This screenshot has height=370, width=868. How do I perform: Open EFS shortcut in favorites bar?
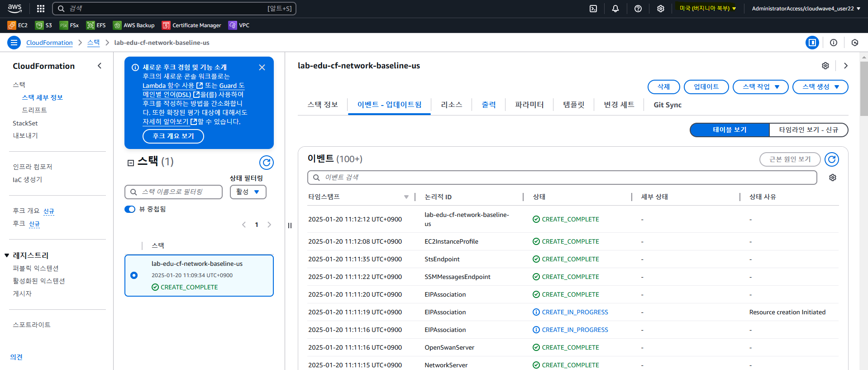point(96,25)
